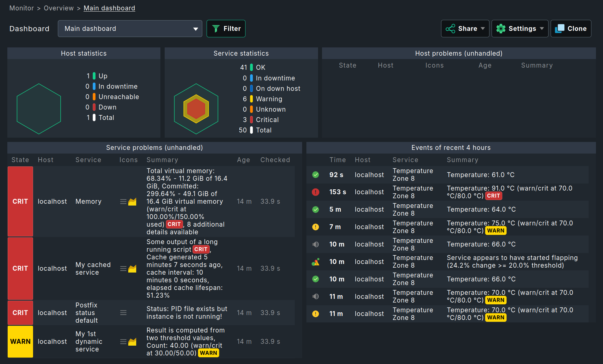
Task: Click the notification speaker icon on 10 m event
Action: (x=316, y=244)
